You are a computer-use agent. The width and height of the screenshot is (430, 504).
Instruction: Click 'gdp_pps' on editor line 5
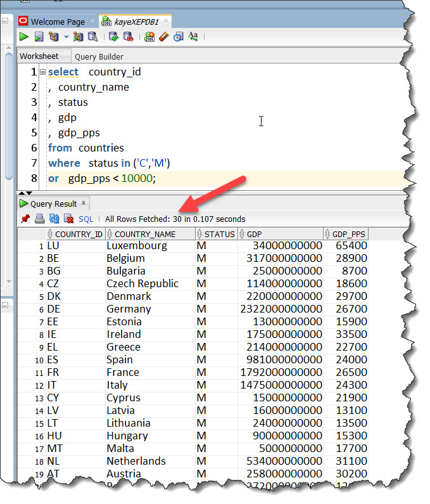point(79,133)
